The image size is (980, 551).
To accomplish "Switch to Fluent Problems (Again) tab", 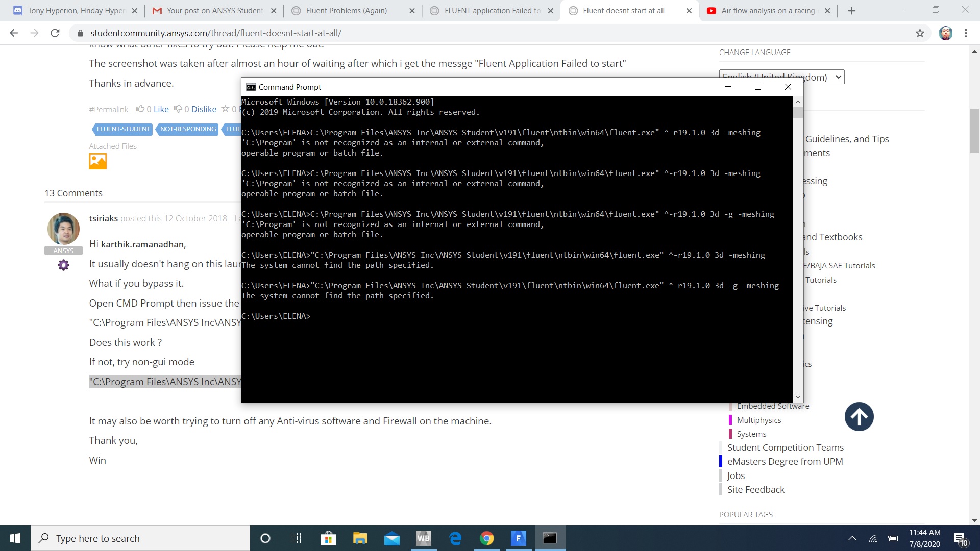I will (x=347, y=11).
